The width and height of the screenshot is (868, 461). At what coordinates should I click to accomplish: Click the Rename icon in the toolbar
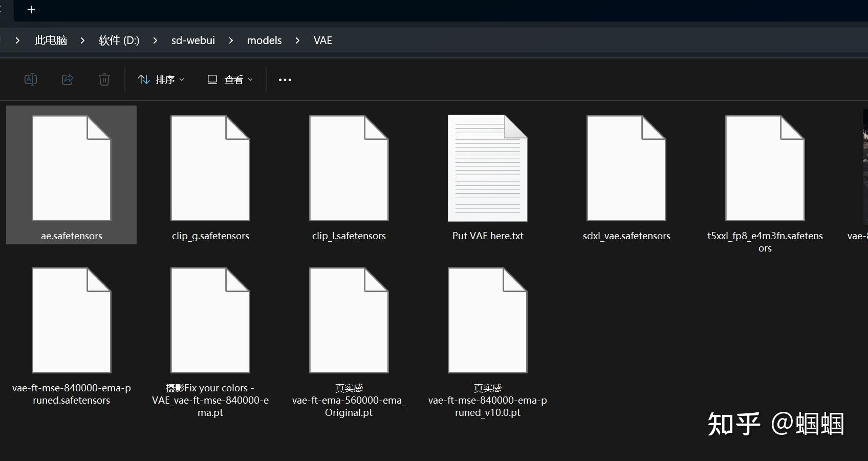(x=30, y=79)
